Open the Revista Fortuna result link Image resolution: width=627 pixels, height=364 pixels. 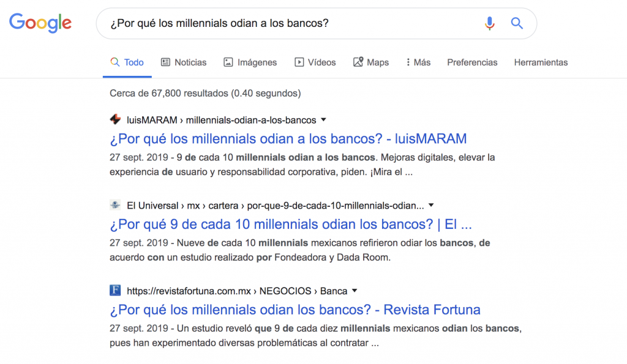[295, 309]
